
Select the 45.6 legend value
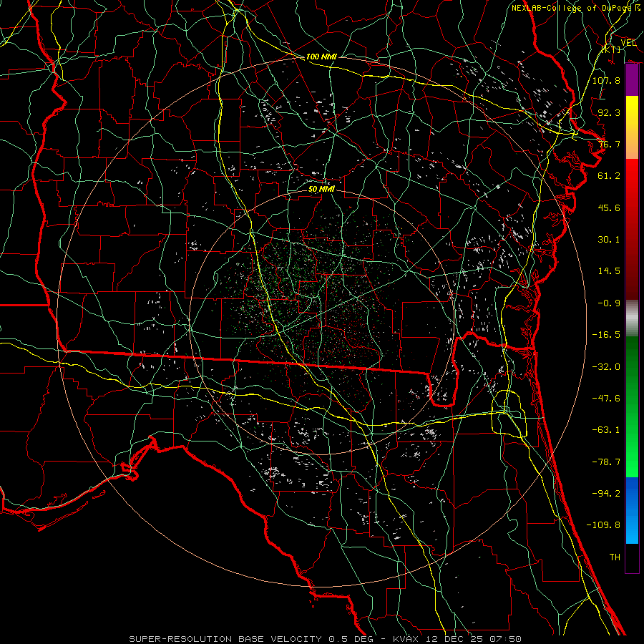click(x=609, y=208)
